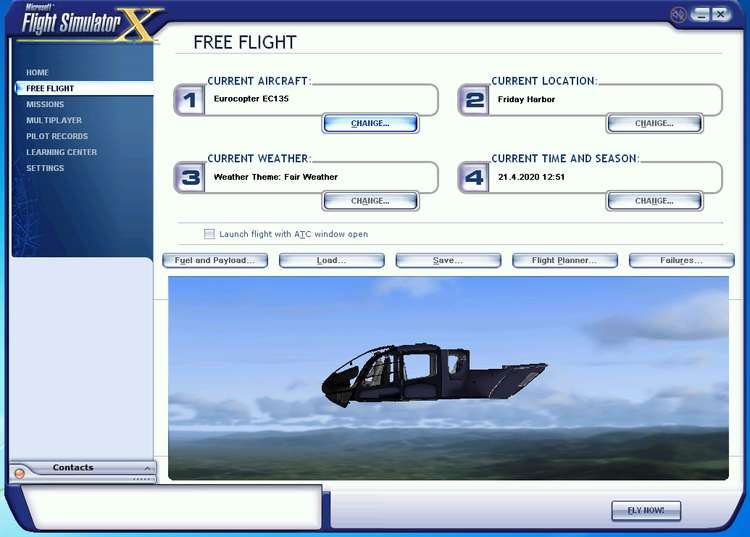Image resolution: width=750 pixels, height=537 pixels.
Task: Open the Missions section
Action: click(45, 104)
